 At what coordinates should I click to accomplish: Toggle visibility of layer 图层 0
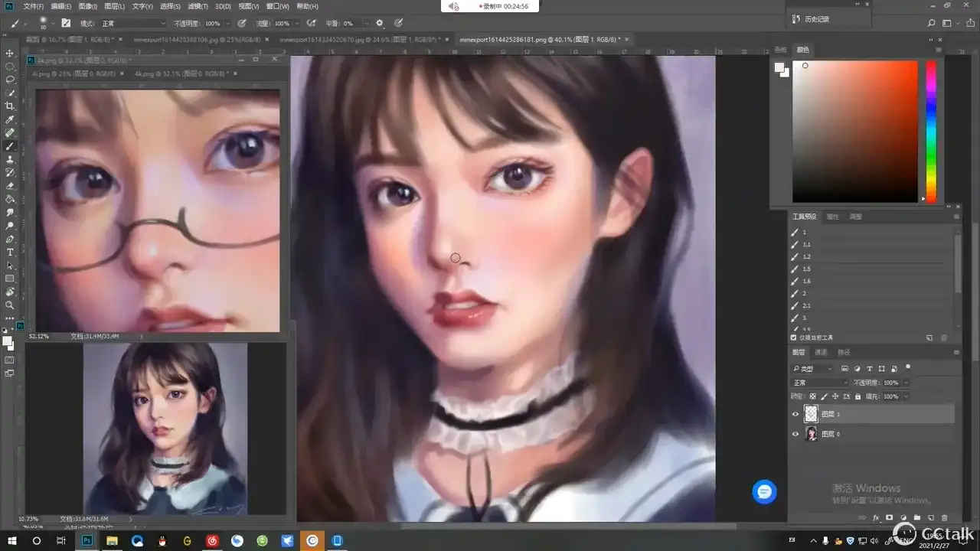[x=795, y=434]
